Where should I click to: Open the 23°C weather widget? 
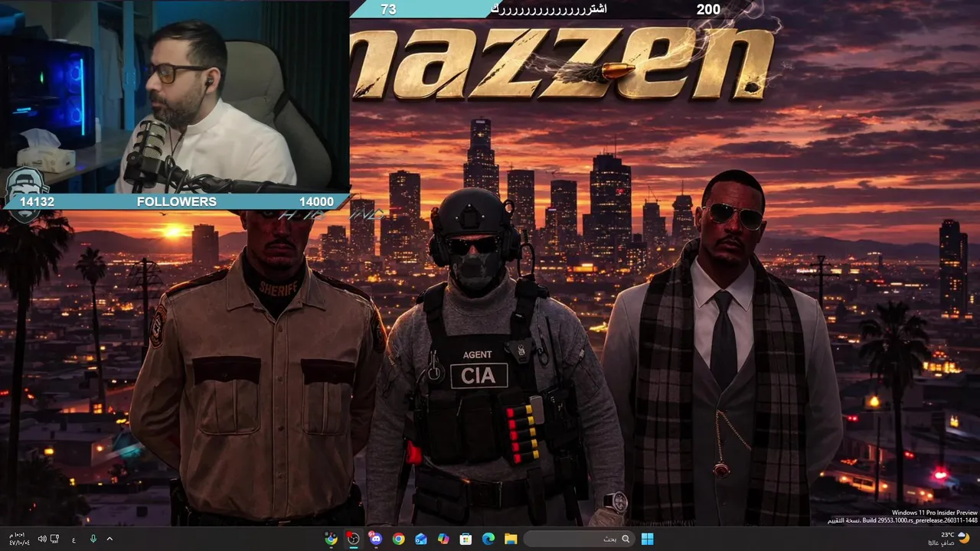pos(949,539)
